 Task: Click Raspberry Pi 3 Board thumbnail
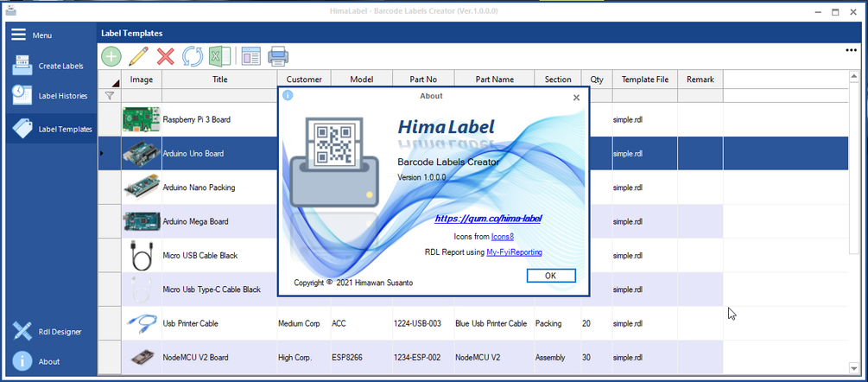[x=141, y=119]
